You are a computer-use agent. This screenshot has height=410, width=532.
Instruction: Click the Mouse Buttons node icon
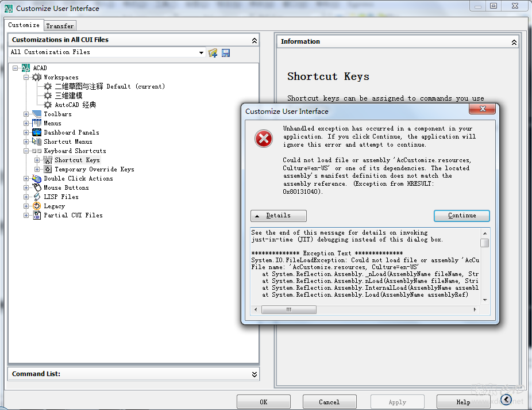click(37, 187)
